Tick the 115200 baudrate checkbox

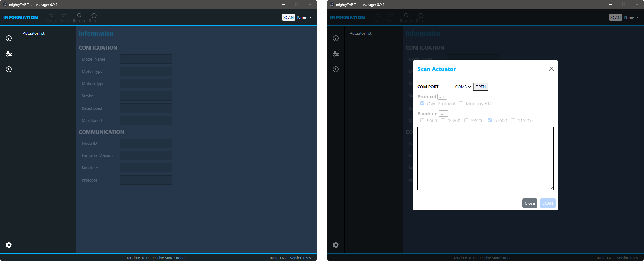(x=513, y=120)
